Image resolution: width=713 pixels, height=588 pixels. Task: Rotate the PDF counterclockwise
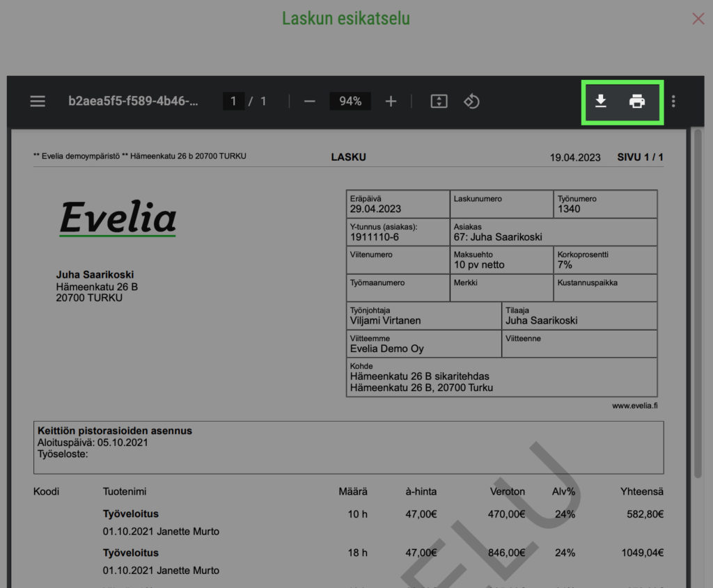coord(471,101)
